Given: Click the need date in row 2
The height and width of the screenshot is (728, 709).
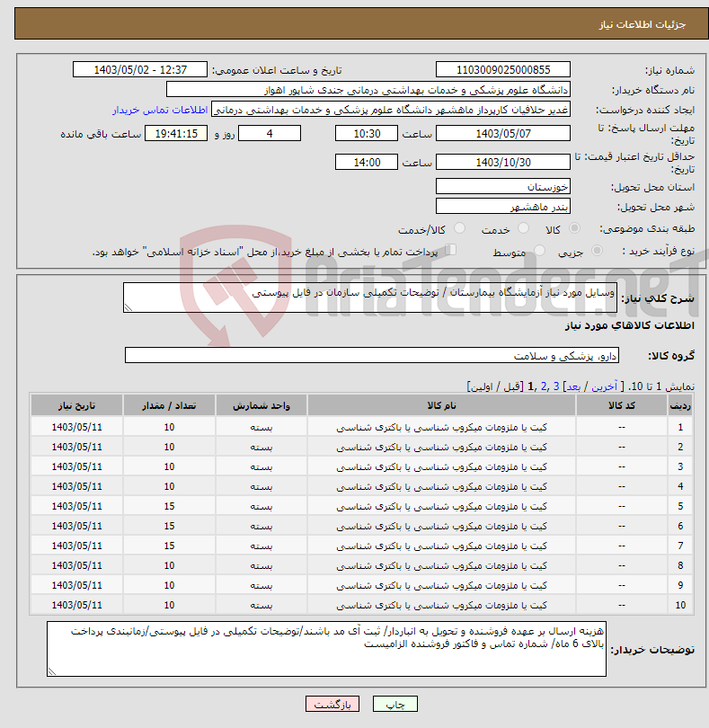Looking at the screenshot, I should 76,447.
